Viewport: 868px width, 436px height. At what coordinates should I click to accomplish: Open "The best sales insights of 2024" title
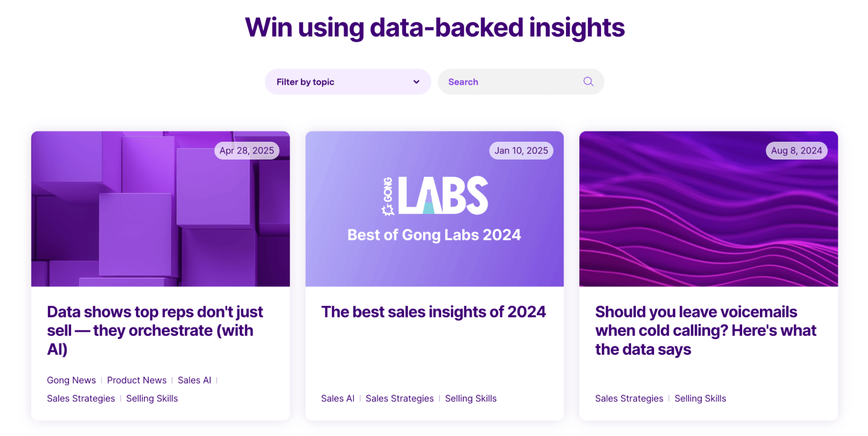[433, 312]
